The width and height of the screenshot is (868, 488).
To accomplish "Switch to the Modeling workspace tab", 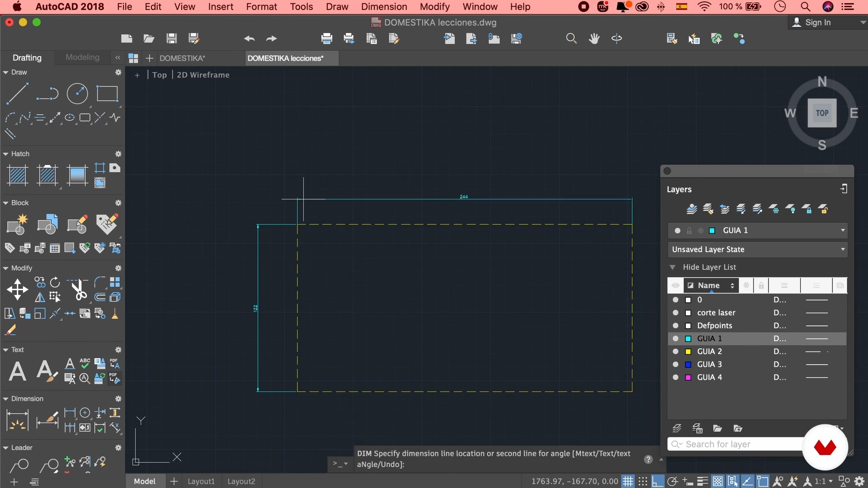I will 82,57.
